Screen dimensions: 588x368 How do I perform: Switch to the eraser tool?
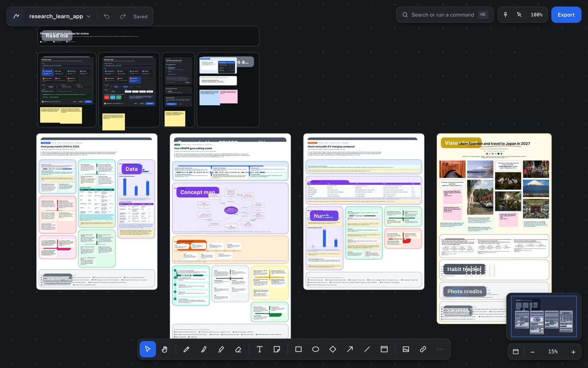point(238,349)
